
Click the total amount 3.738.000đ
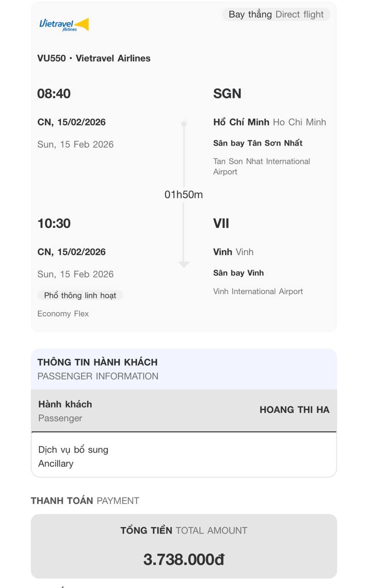click(x=184, y=560)
